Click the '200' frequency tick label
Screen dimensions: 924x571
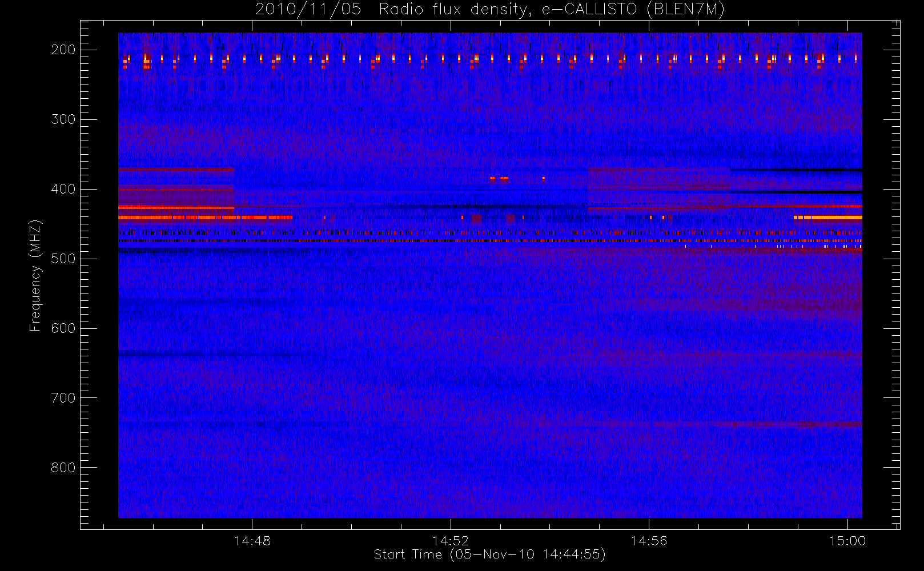[63, 50]
